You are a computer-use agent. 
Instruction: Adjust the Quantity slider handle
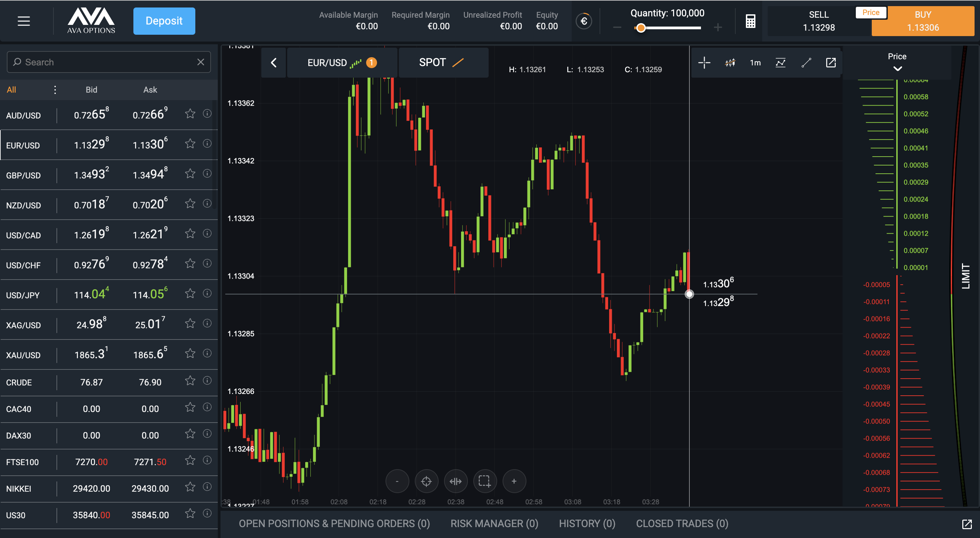(641, 28)
